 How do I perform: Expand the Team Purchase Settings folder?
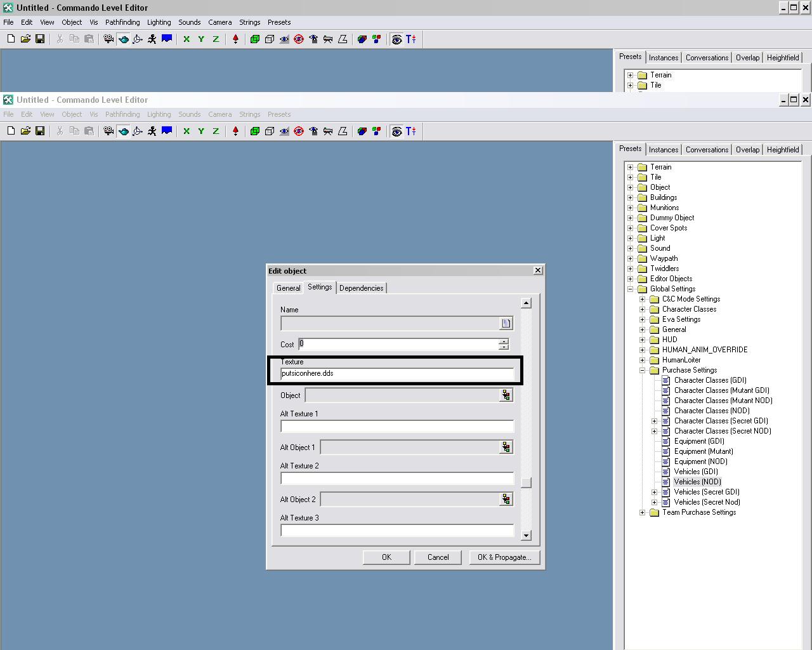[643, 512]
